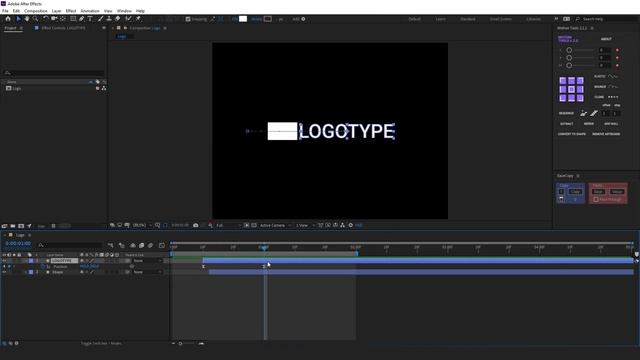Viewport: 640px width, 360px height.
Task: Open the viewer magnification dropdown
Action: pyautogui.click(x=142, y=225)
